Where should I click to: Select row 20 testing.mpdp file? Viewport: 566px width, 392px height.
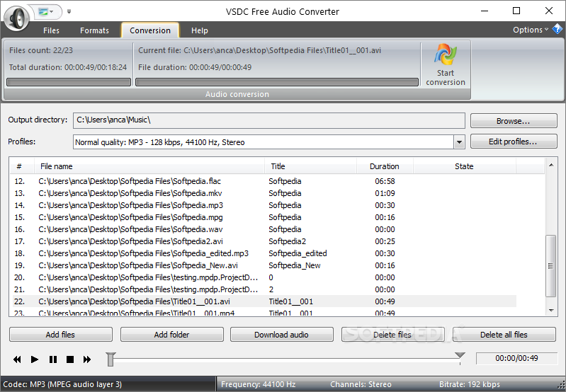[x=264, y=277]
